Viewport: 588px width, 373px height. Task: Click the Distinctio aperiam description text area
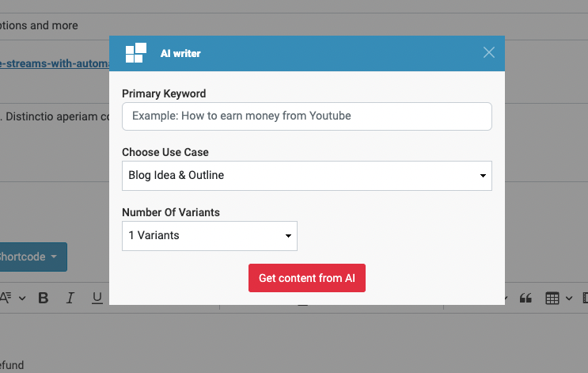[55, 143]
